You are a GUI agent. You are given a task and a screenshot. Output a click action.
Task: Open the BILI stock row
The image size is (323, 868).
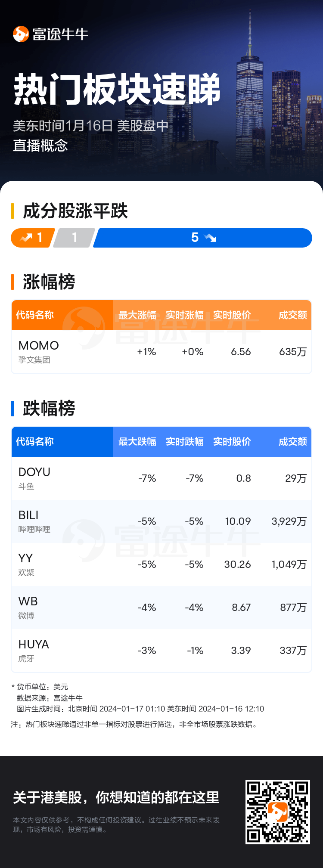pyautogui.click(x=161, y=521)
